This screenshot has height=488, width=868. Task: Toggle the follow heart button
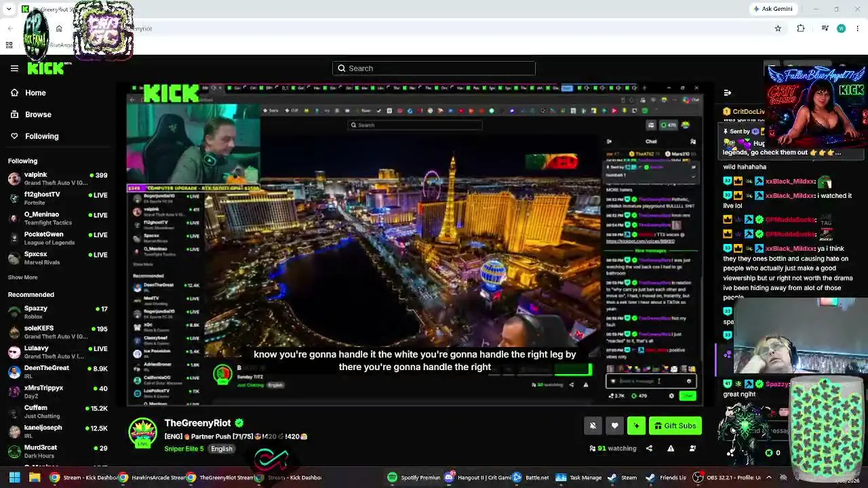(x=614, y=426)
